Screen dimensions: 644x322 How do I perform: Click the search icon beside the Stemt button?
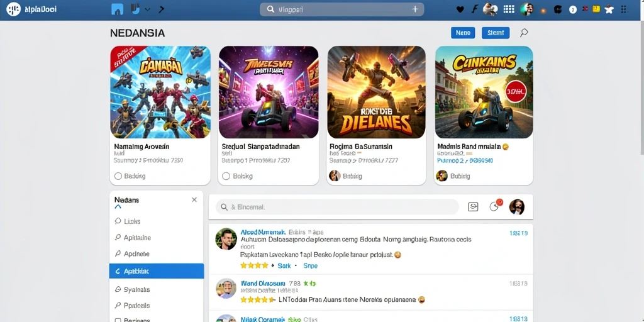[x=524, y=33]
